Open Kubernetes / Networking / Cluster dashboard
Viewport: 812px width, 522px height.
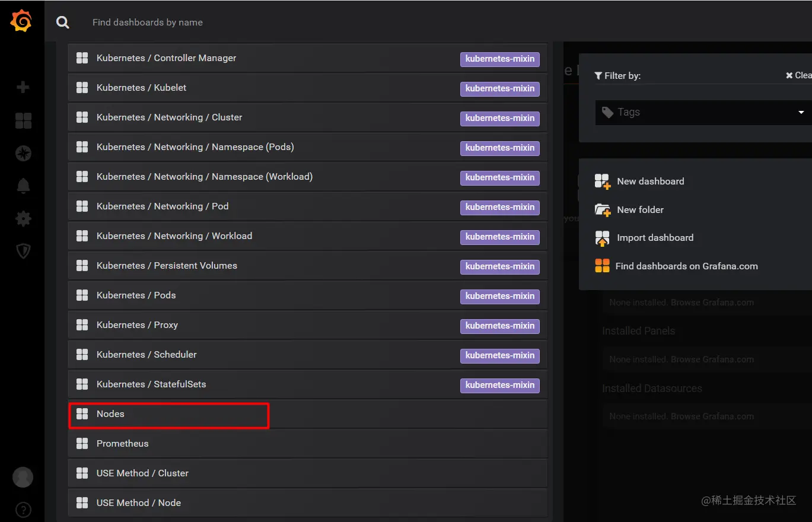click(x=308, y=117)
